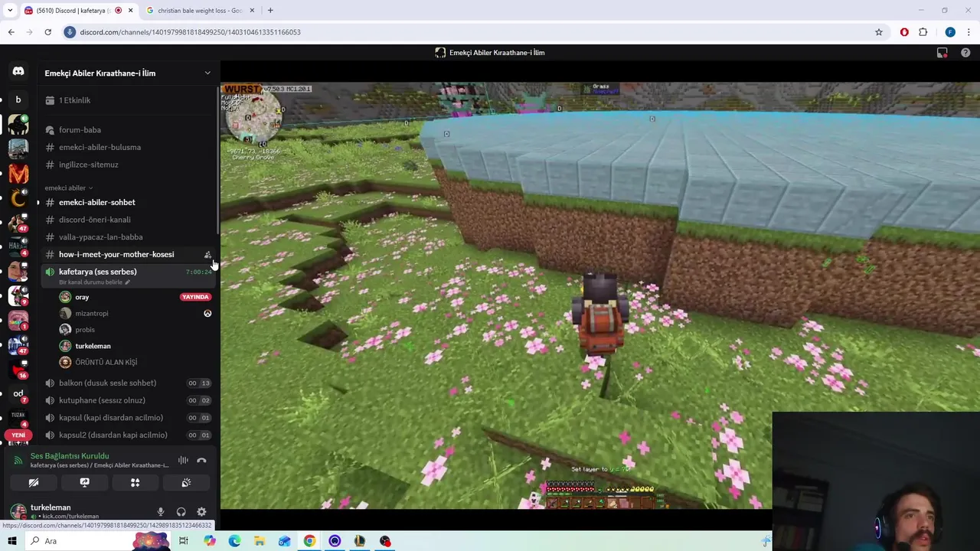Launch Microsoft Edge from taskbar
The height and width of the screenshot is (551, 980).
234,541
